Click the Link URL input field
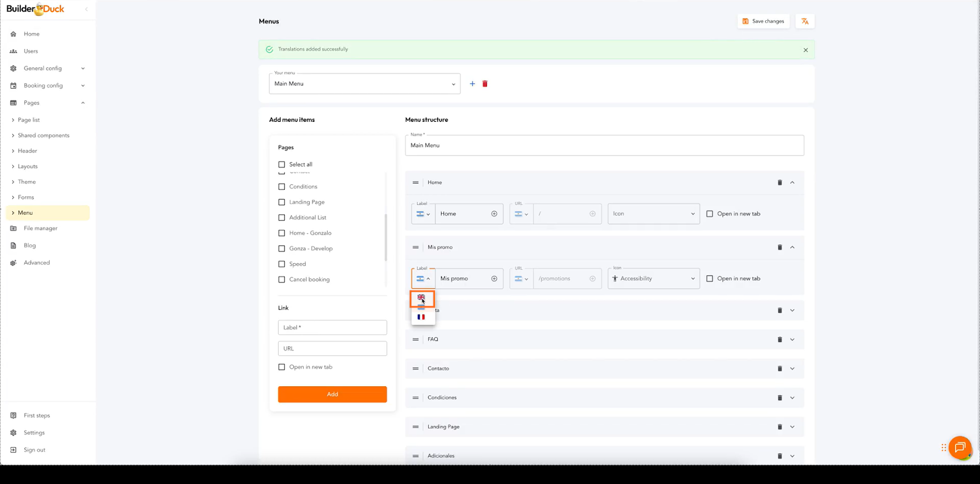The image size is (980, 484). (x=332, y=348)
